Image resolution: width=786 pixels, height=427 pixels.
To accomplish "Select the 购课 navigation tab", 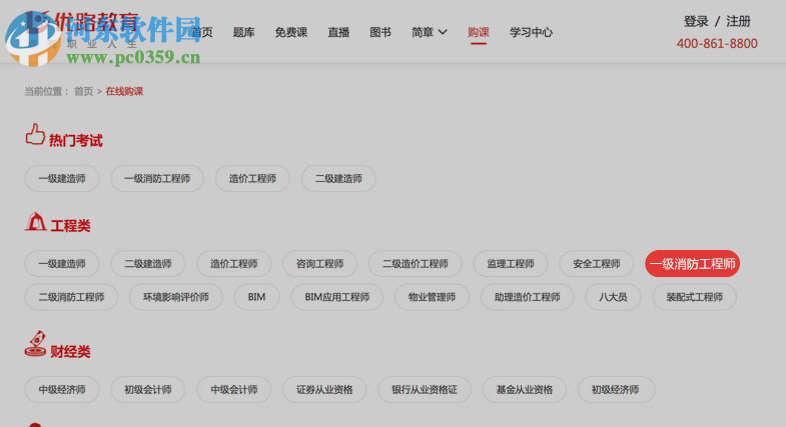I will coord(478,32).
